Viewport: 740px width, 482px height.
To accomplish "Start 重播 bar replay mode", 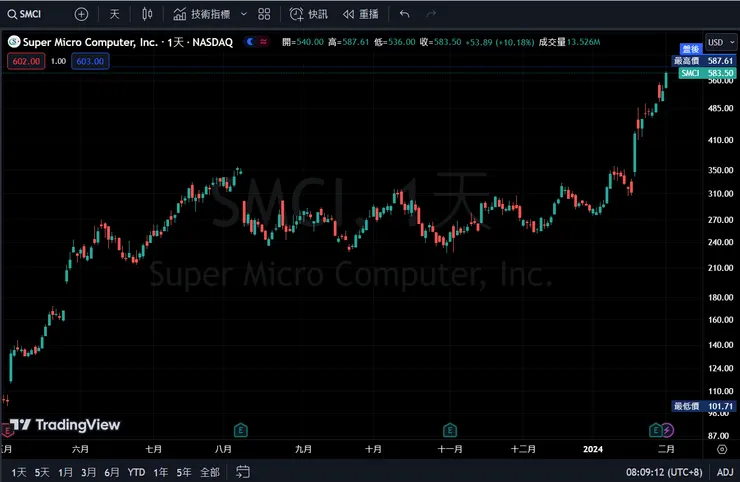I will pyautogui.click(x=361, y=14).
